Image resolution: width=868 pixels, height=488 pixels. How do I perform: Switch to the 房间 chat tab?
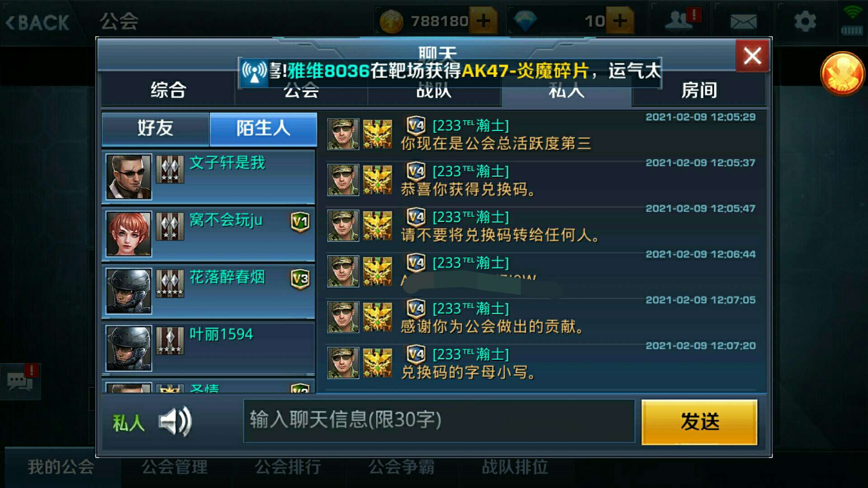pos(699,90)
